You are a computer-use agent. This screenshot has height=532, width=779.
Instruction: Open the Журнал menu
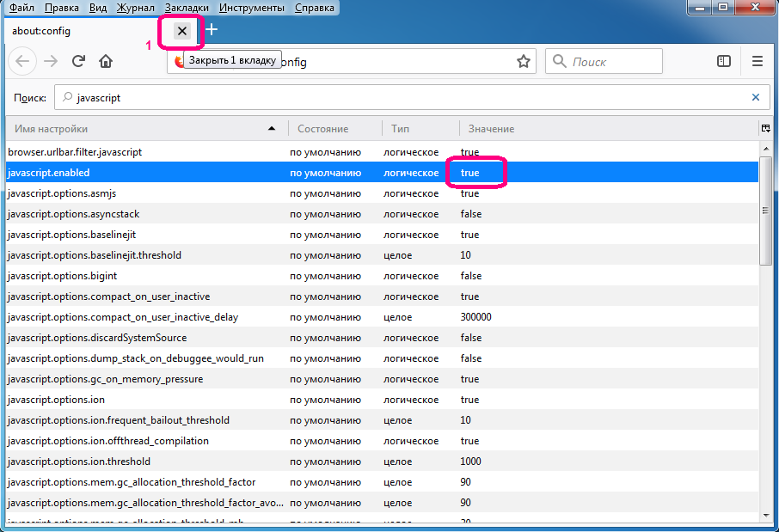tap(136, 8)
